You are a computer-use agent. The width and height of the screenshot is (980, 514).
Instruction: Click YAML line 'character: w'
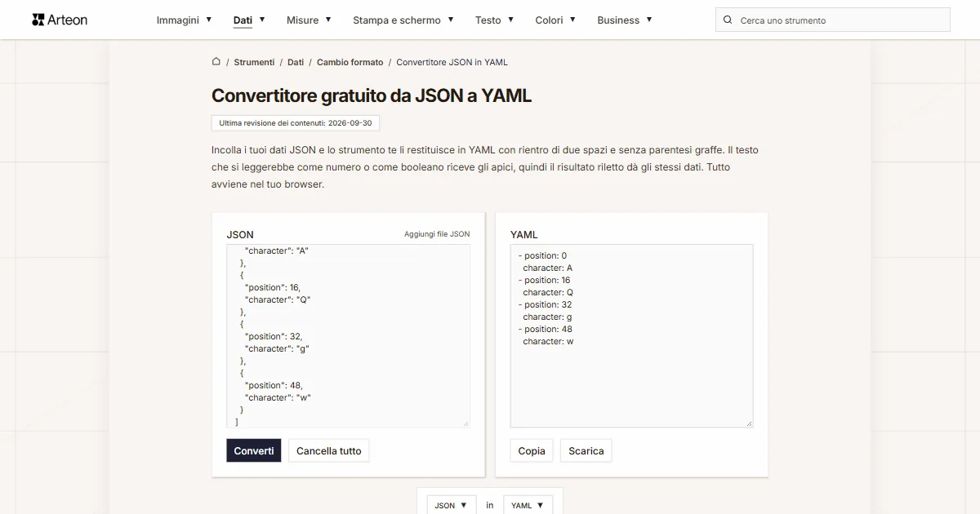tap(548, 341)
